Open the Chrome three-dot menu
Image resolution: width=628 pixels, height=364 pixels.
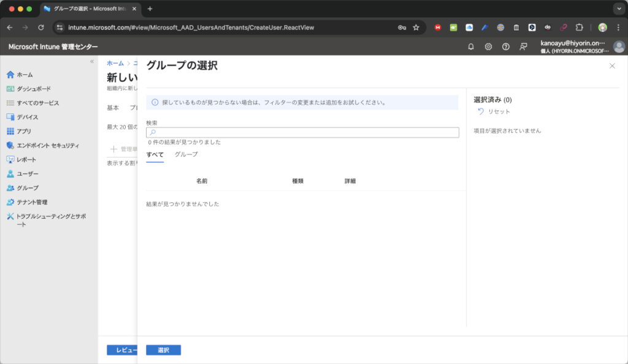[618, 28]
